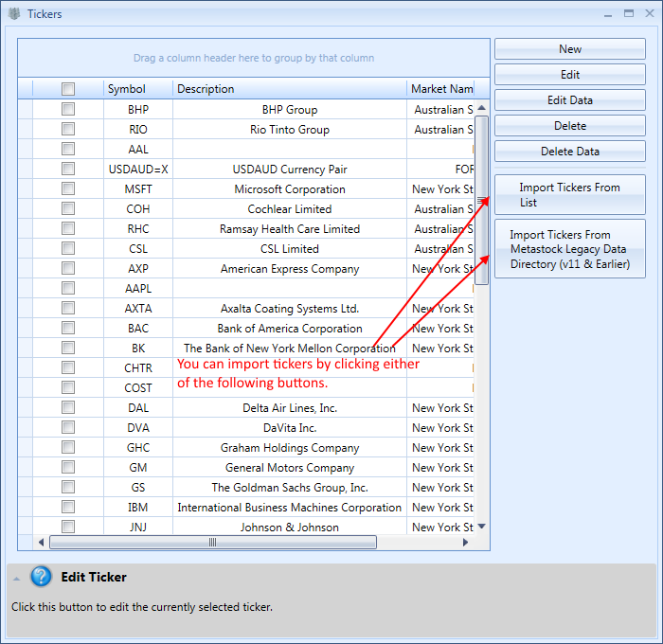
Task: Check the BHP row checkbox
Action: click(x=68, y=109)
